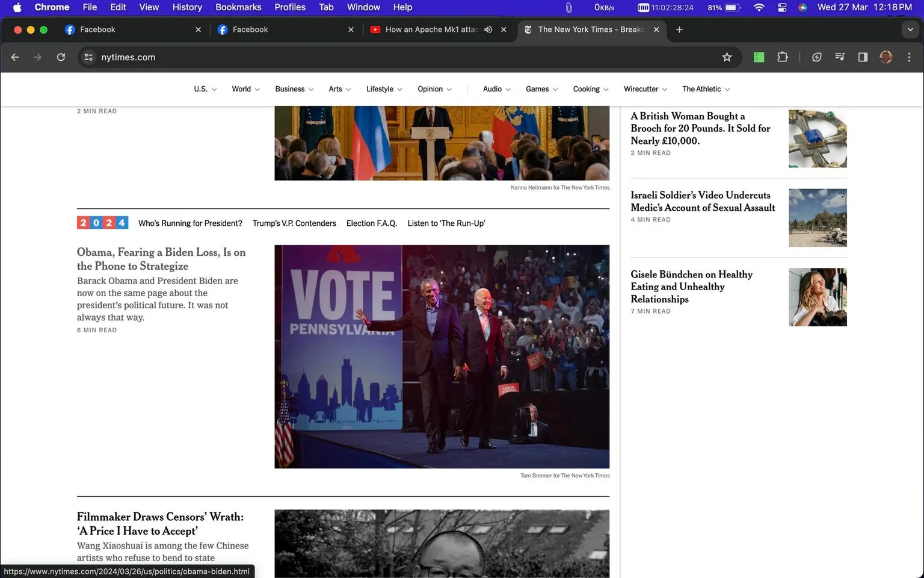Reload the nytimes.com page
Screen dimensions: 924x578
click(x=61, y=57)
